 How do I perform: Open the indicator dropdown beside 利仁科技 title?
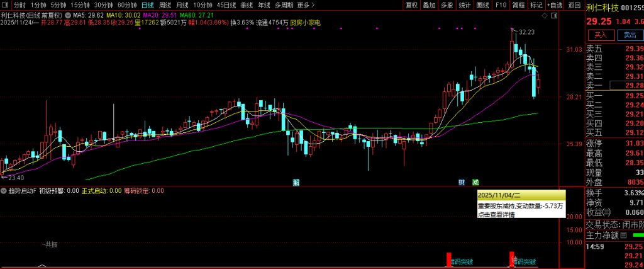pos(68,14)
